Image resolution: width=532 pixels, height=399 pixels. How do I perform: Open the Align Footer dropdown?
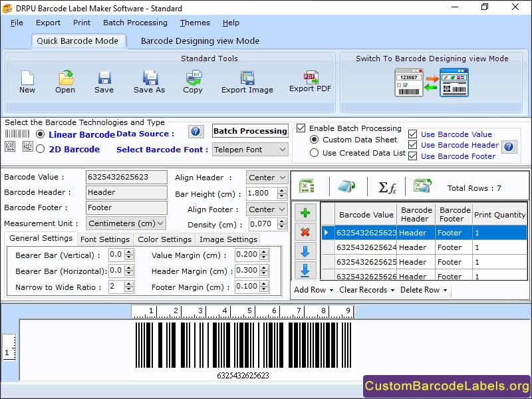[267, 209]
